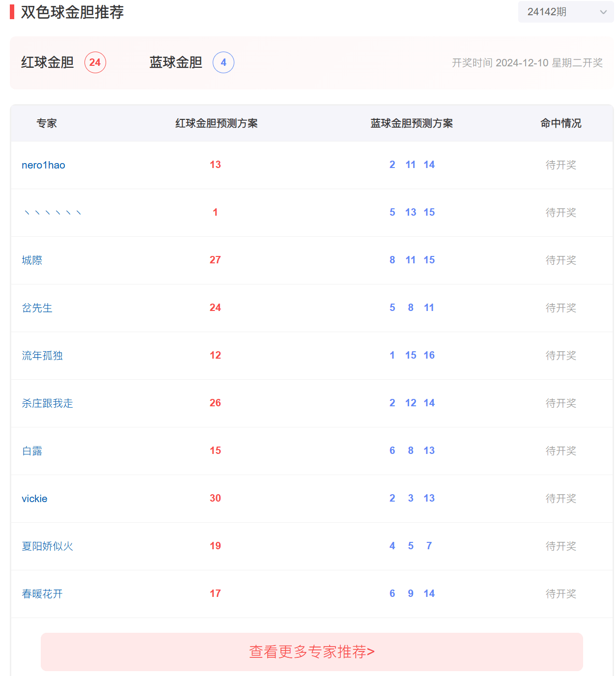This screenshot has width=616, height=676.
Task: Select red ball 15 in 白露 row
Action: pyautogui.click(x=215, y=451)
